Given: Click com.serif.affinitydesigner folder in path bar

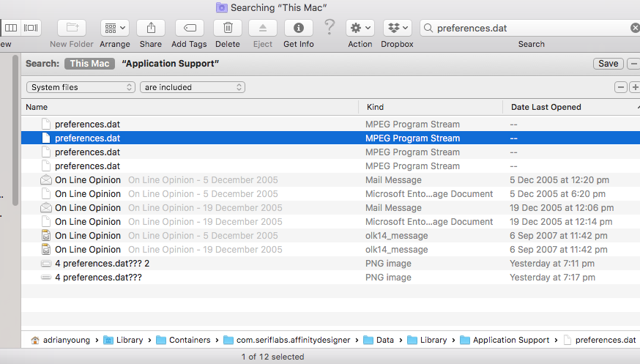Looking at the screenshot, I should pos(291,340).
